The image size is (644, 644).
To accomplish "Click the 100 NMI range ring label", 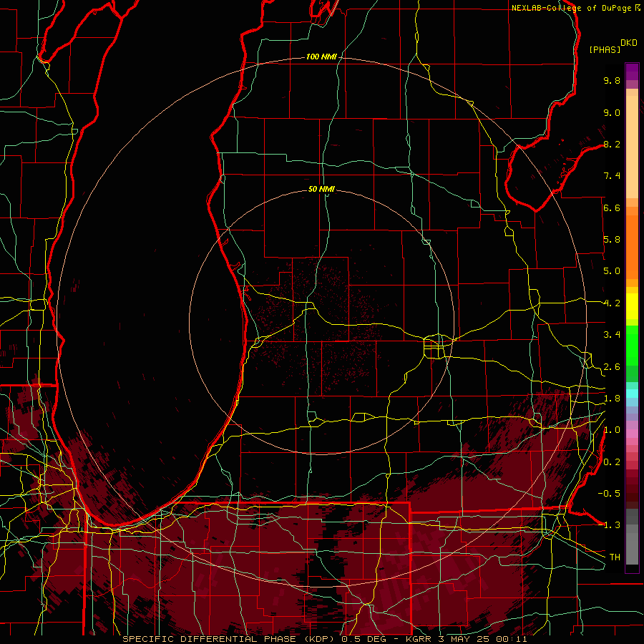I will [321, 57].
